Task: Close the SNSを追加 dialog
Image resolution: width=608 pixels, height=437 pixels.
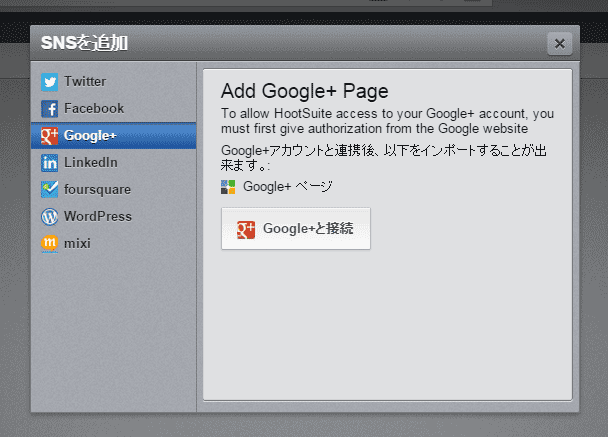Action: pyautogui.click(x=560, y=44)
